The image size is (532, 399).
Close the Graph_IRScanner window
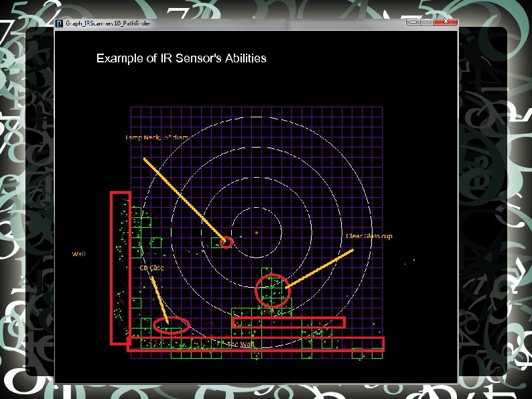click(x=446, y=21)
